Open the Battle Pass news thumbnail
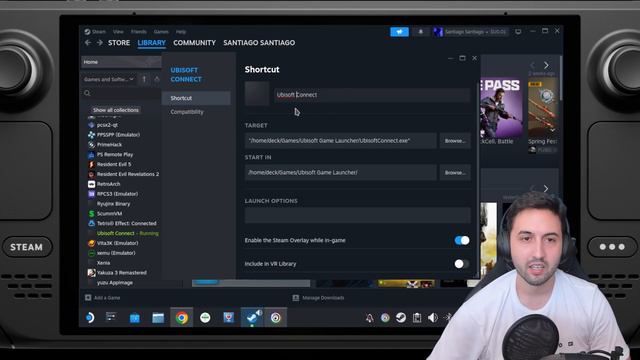This screenshot has height=360, width=640. [x=502, y=108]
